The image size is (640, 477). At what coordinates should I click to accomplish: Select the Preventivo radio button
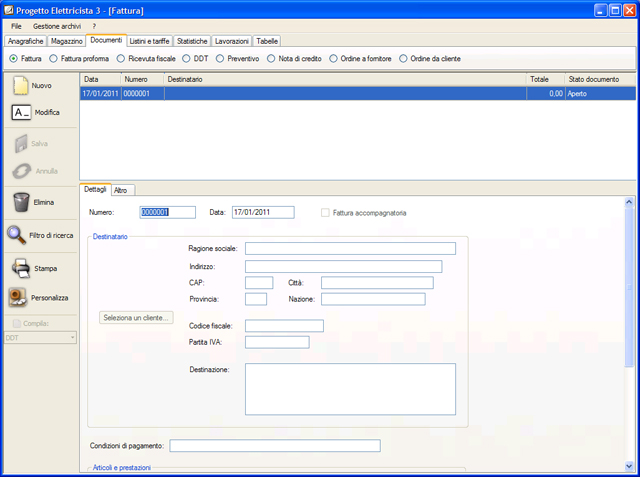pyautogui.click(x=220, y=59)
